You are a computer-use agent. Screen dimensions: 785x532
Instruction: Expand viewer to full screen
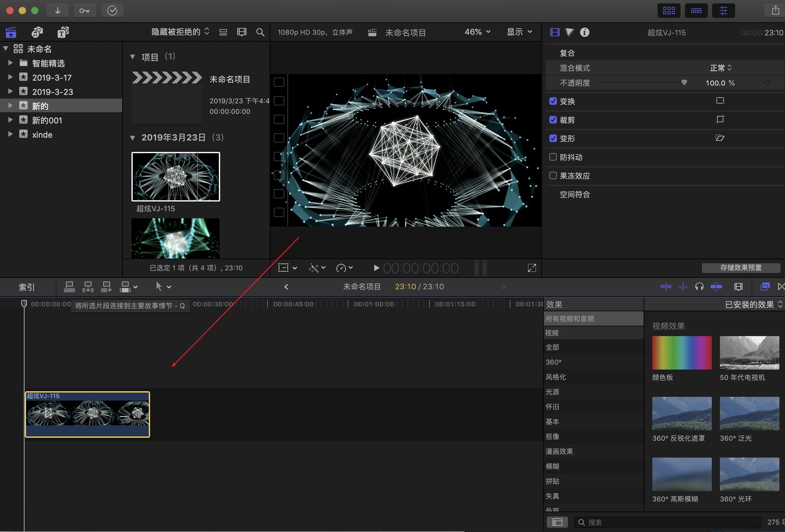click(x=532, y=268)
